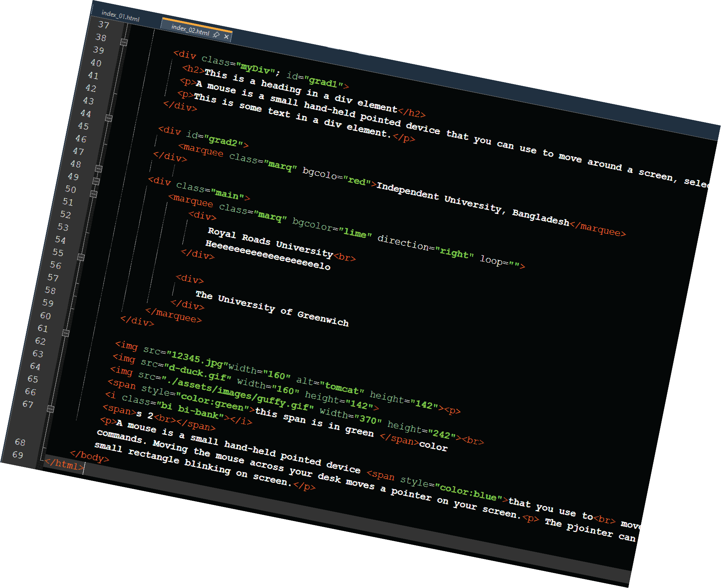Collapse the fold marker at line 48
The height and width of the screenshot is (588, 721).
99,169
